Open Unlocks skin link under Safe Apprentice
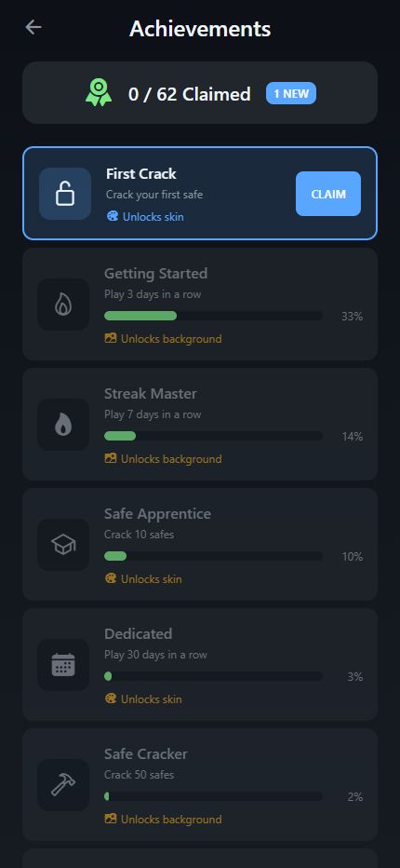Image resolution: width=400 pixels, height=868 pixels. [x=143, y=579]
